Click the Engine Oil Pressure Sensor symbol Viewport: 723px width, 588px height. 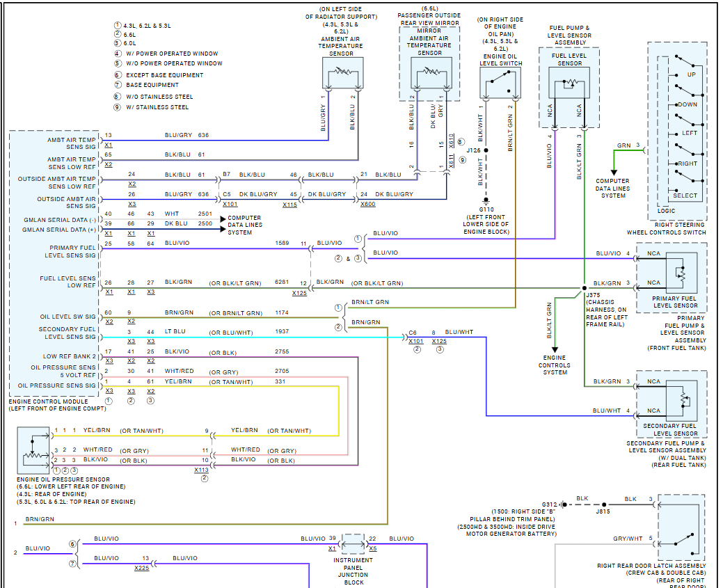point(33,451)
